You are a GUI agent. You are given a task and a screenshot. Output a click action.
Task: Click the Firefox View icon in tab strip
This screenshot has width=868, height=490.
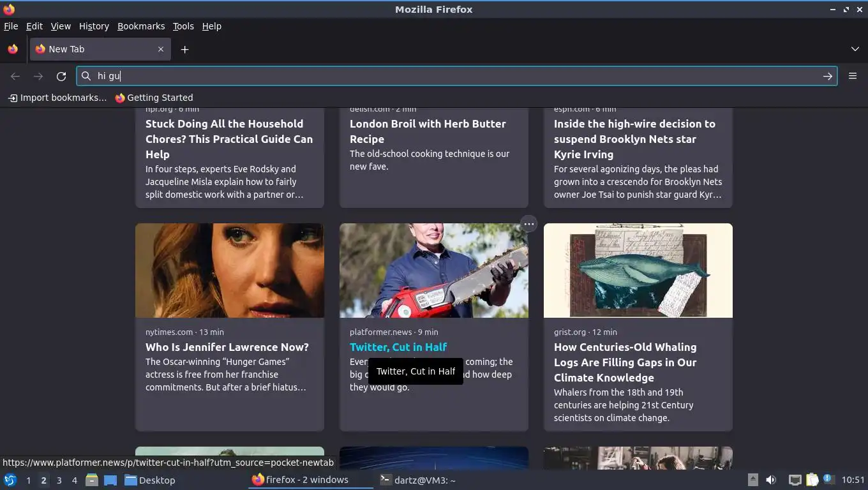coord(13,49)
